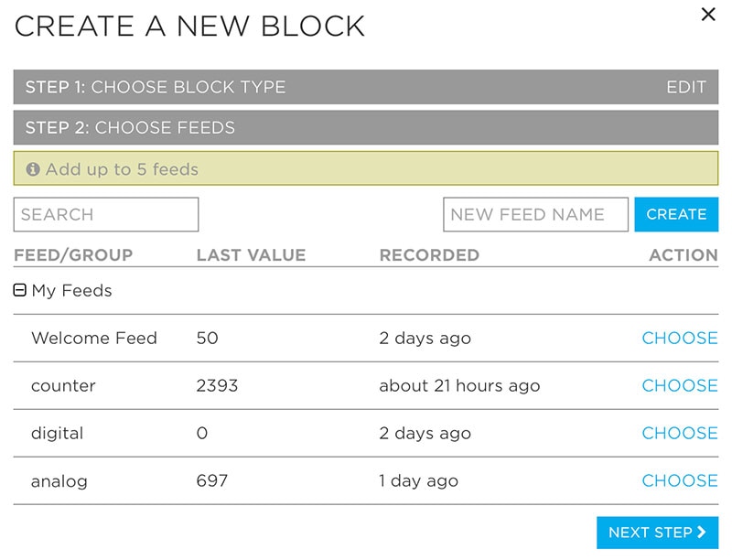Click the chevron arrow on Next Step
Screen dimensions: 732x560
(702, 533)
